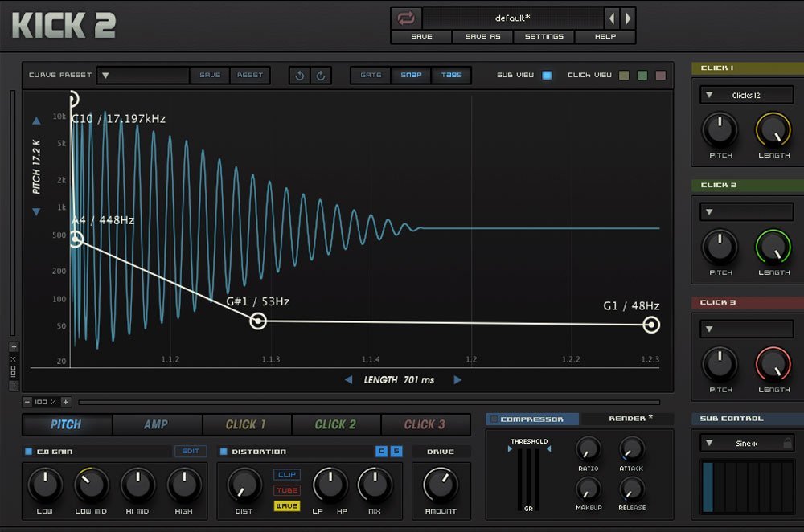The height and width of the screenshot is (532, 804).
Task: Click the preset Save button
Action: click(x=421, y=36)
